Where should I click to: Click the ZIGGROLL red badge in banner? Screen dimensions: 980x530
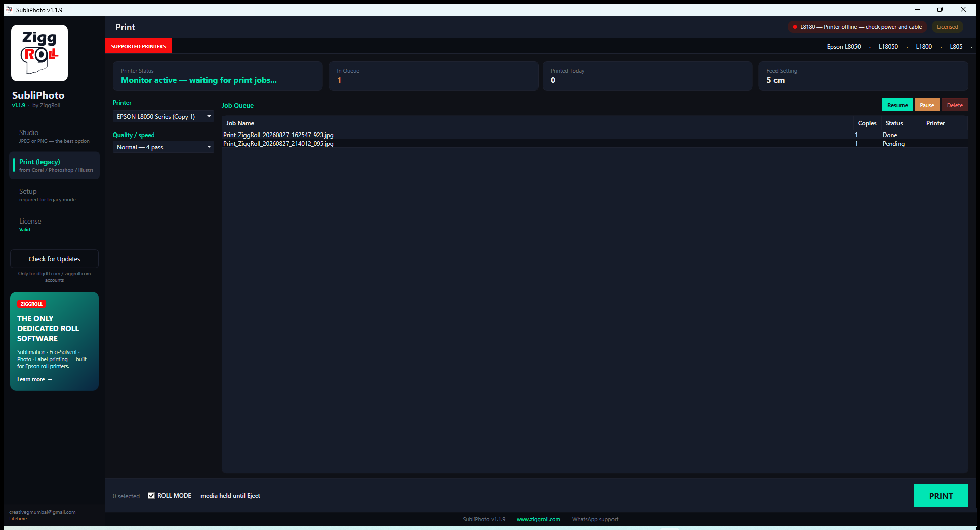click(x=31, y=304)
